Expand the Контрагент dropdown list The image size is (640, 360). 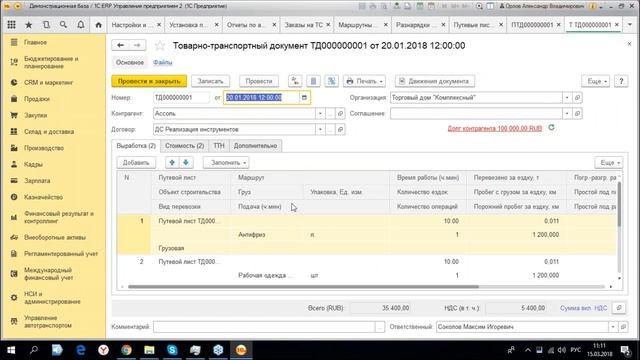[320, 113]
